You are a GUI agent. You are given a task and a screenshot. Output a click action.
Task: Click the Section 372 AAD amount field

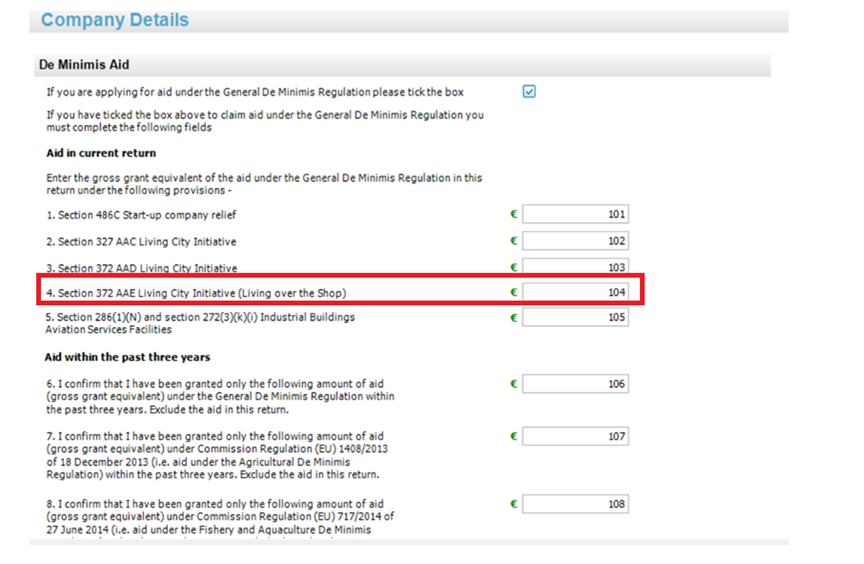[575, 267]
